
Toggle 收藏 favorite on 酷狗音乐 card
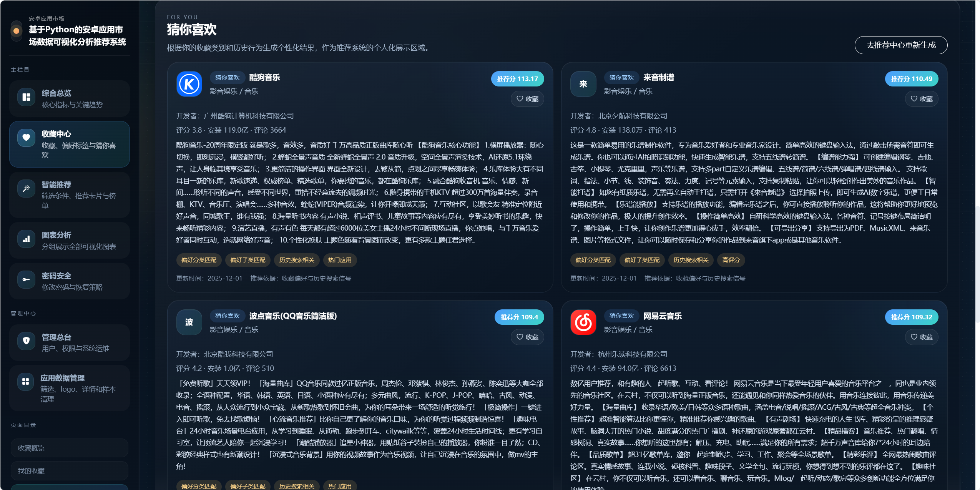(527, 99)
